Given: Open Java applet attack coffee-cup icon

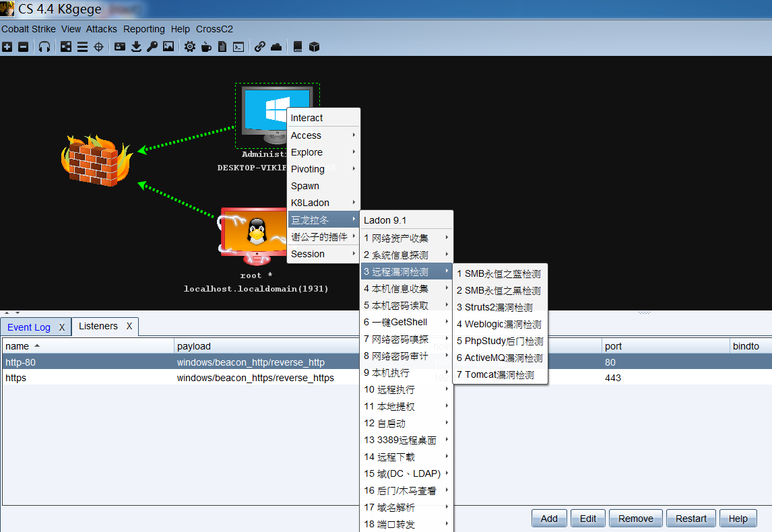Looking at the screenshot, I should (x=206, y=46).
